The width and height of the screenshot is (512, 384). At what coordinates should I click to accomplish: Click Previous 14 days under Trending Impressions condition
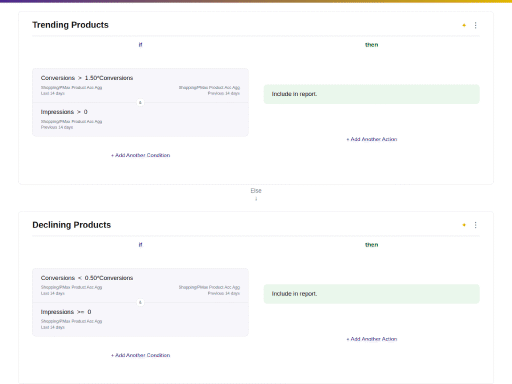click(x=57, y=127)
